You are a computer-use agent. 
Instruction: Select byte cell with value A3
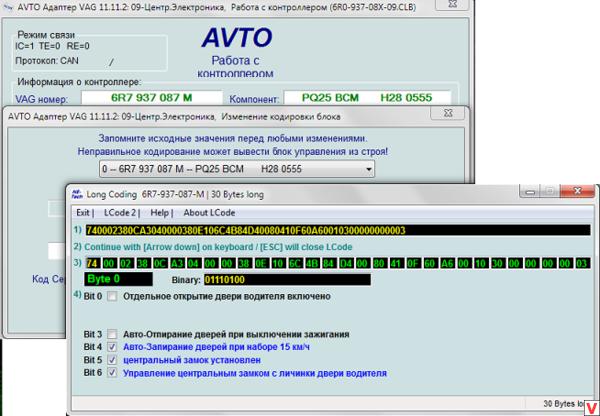(x=176, y=263)
